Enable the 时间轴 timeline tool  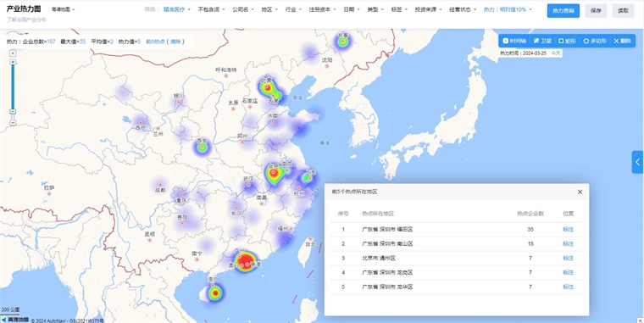pos(514,41)
